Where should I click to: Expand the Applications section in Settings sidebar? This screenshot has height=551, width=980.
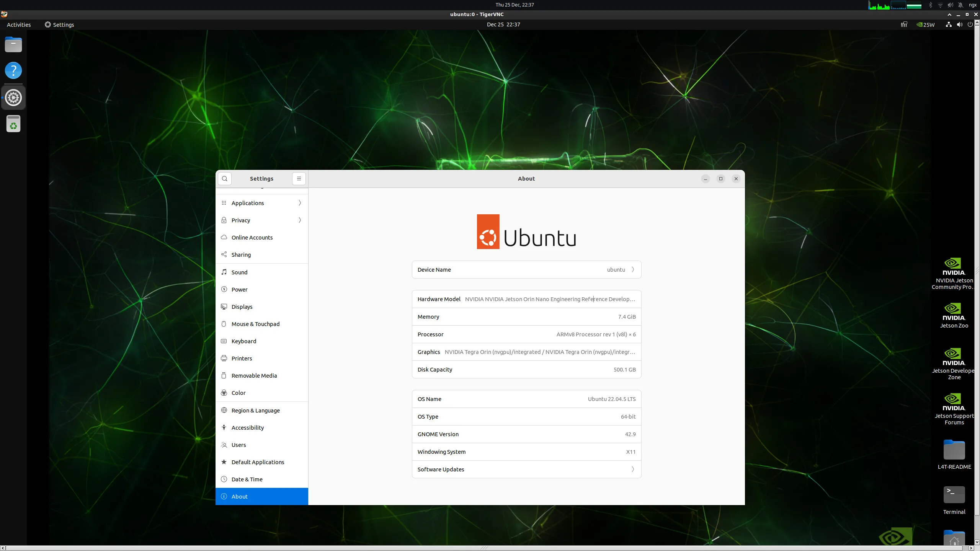[x=261, y=203]
